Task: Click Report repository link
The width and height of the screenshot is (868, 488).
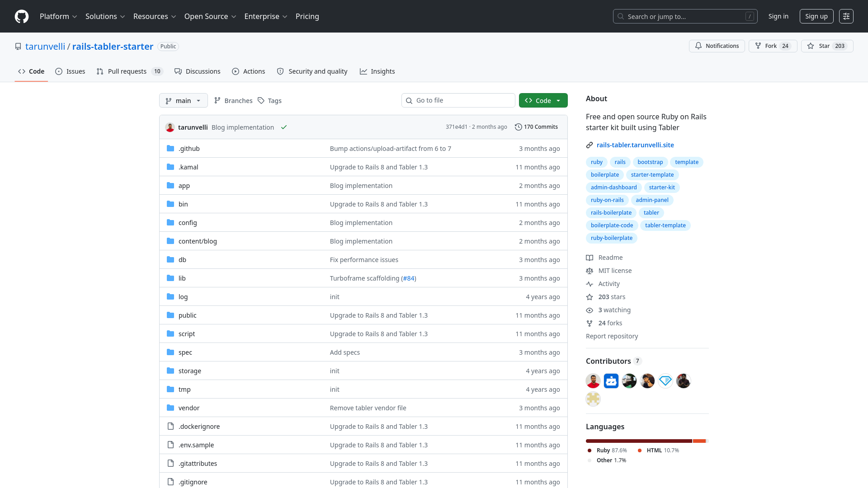Action: tap(612, 336)
